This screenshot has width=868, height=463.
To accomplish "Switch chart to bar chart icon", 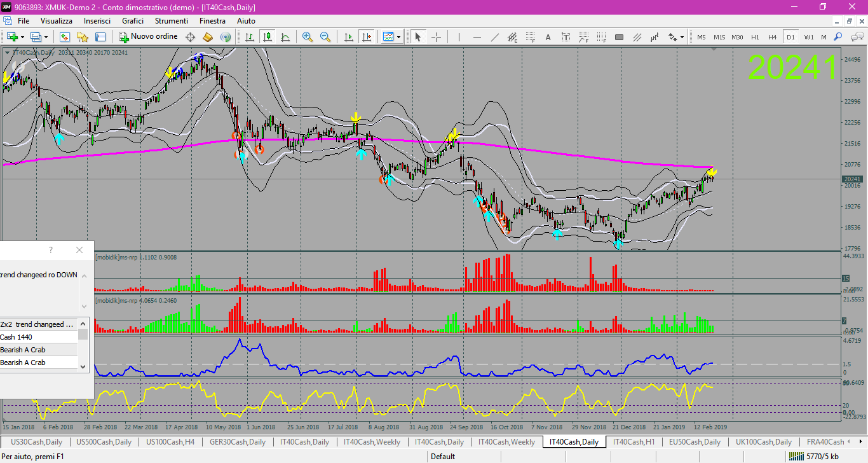I will 250,37.
